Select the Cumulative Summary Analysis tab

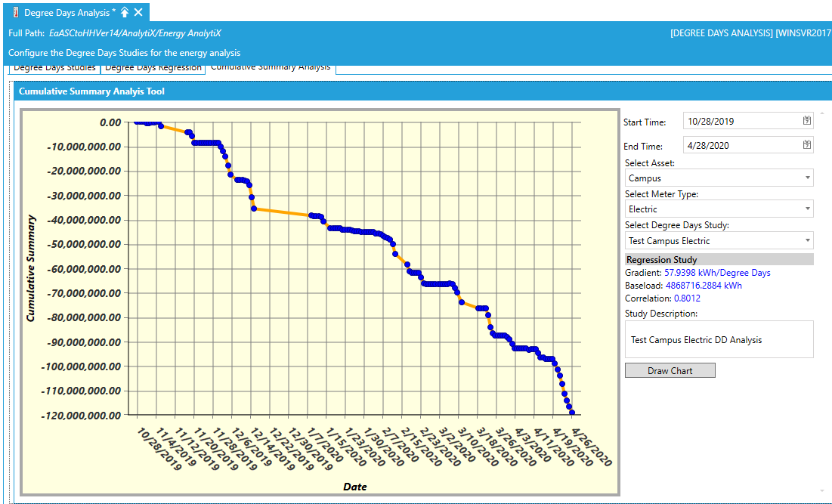[x=271, y=67]
